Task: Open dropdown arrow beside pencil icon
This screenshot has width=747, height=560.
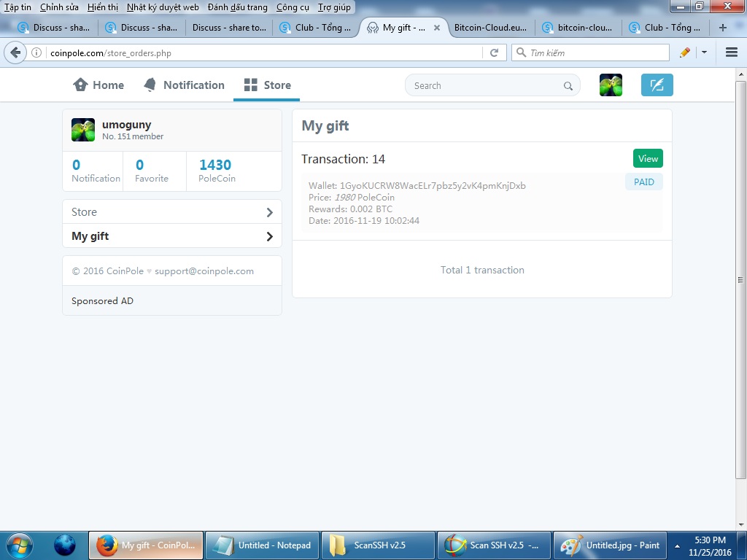Action: coord(704,52)
